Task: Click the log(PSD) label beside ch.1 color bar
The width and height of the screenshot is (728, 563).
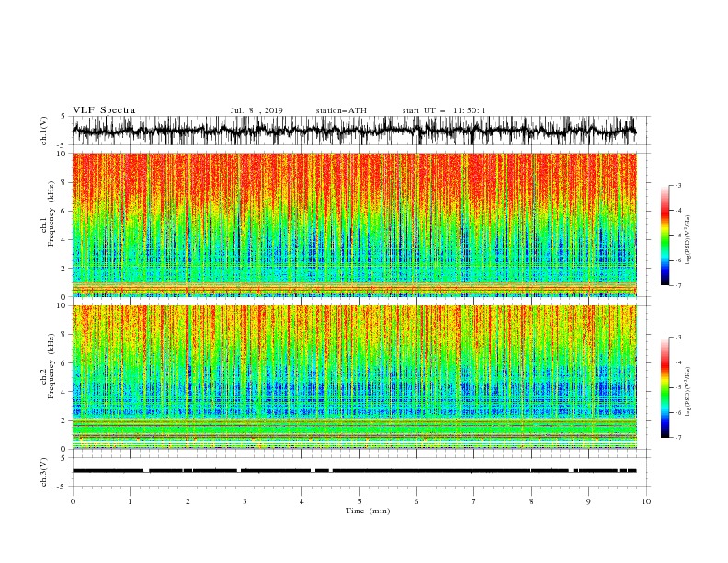Action: 688,240
